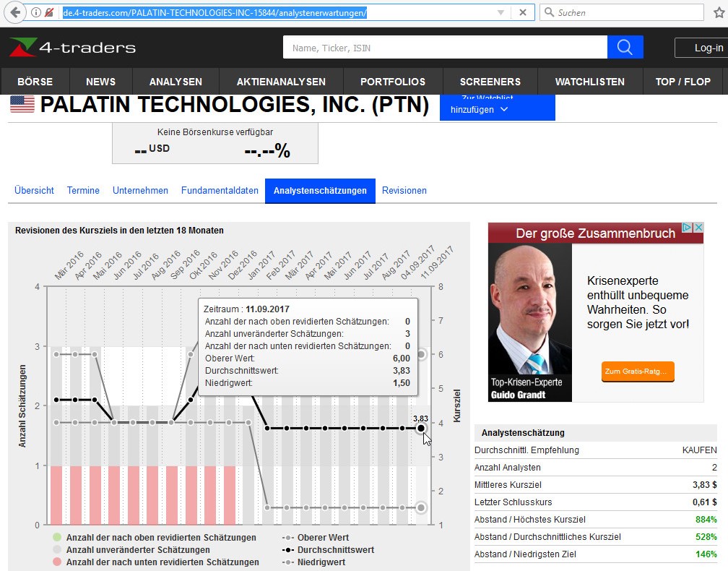Open the URL history dropdown arrow

pos(500,12)
